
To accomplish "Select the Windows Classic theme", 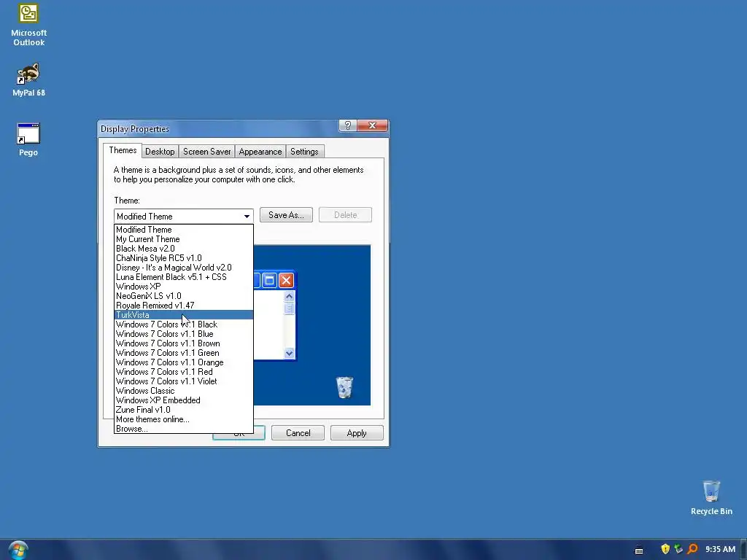I will point(183,391).
